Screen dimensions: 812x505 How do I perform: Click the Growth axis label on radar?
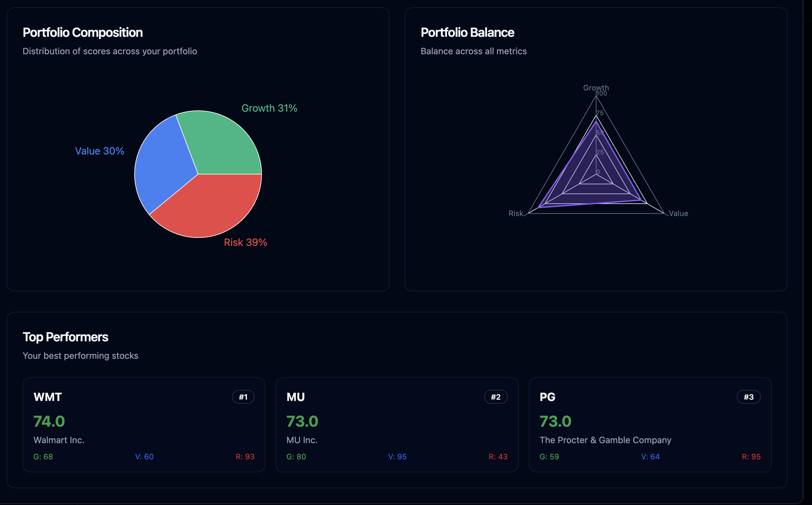tap(596, 88)
